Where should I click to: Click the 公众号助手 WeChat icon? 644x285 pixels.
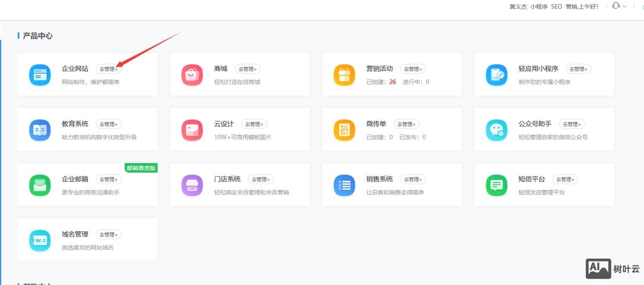coord(497,130)
